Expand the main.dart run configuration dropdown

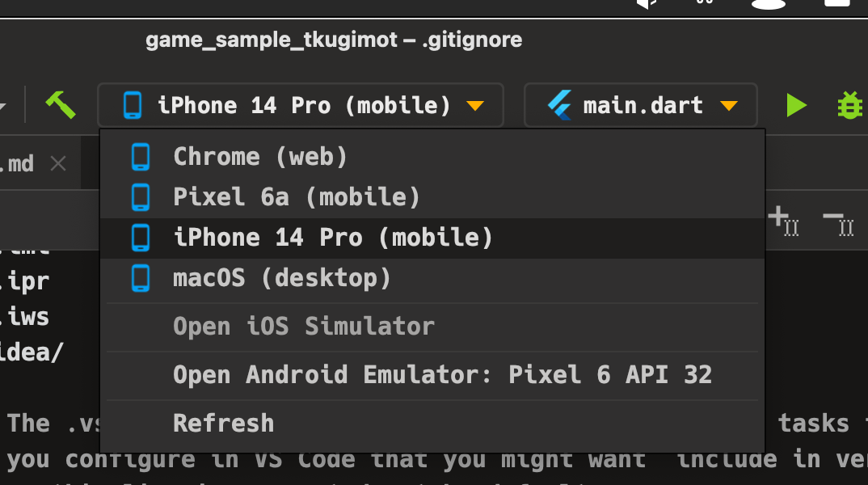click(728, 105)
